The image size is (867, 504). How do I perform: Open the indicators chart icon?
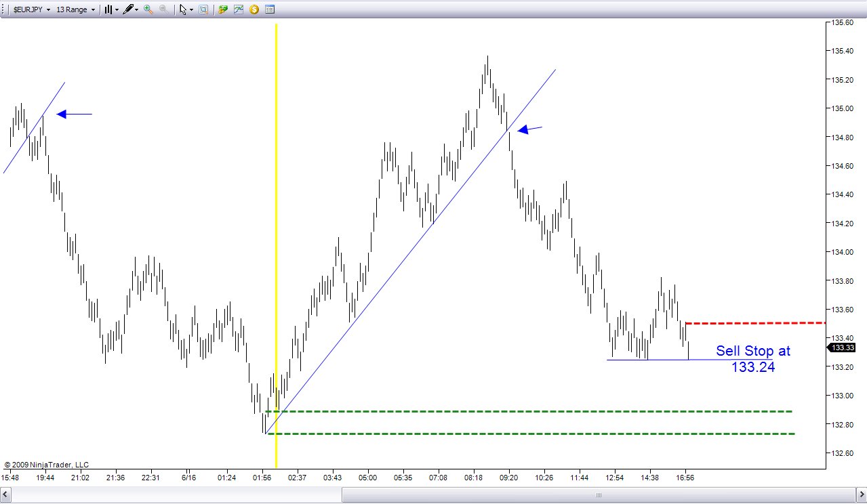pyautogui.click(x=239, y=9)
